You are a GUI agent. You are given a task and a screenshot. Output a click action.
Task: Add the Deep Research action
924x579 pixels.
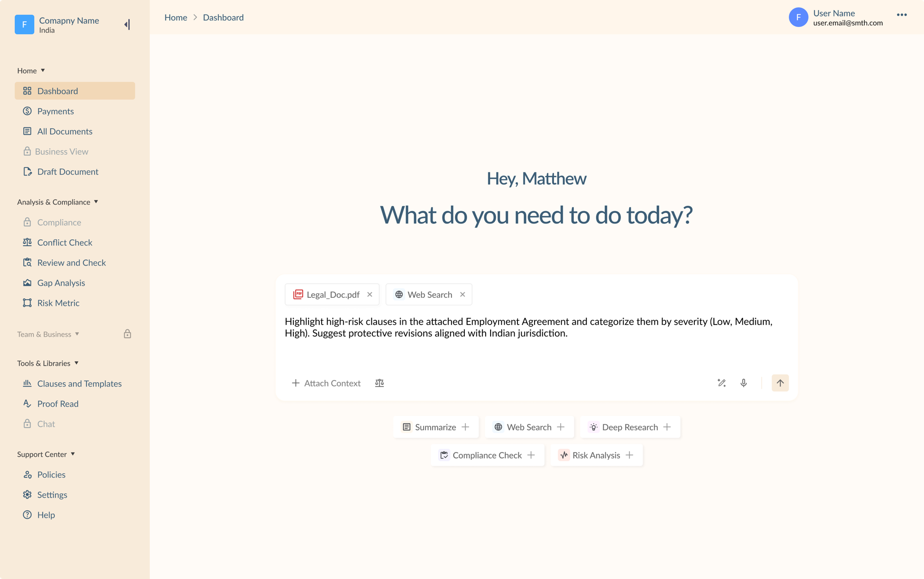pos(630,427)
